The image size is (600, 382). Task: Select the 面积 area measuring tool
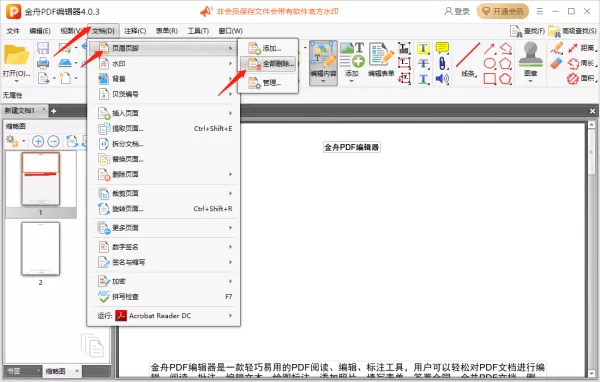tap(582, 79)
